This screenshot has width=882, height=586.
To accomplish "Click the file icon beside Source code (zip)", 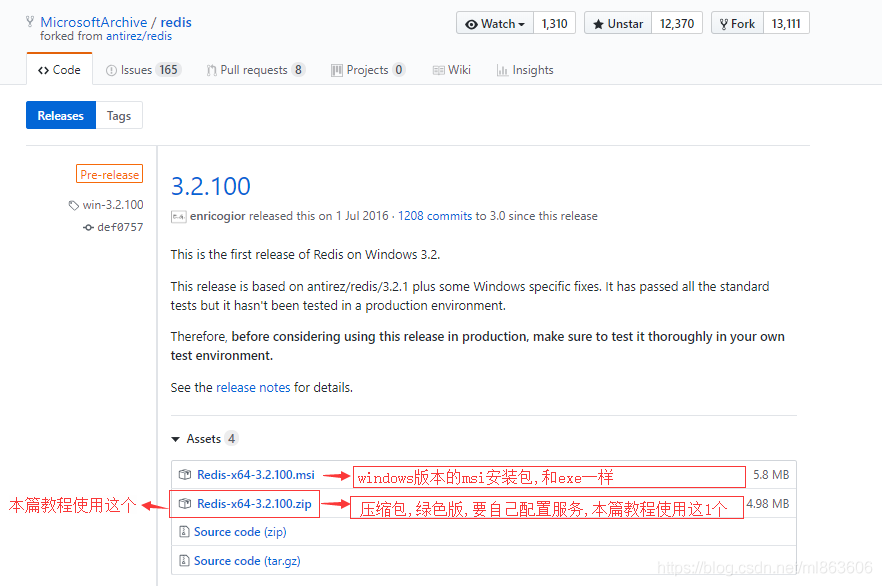I will [184, 532].
